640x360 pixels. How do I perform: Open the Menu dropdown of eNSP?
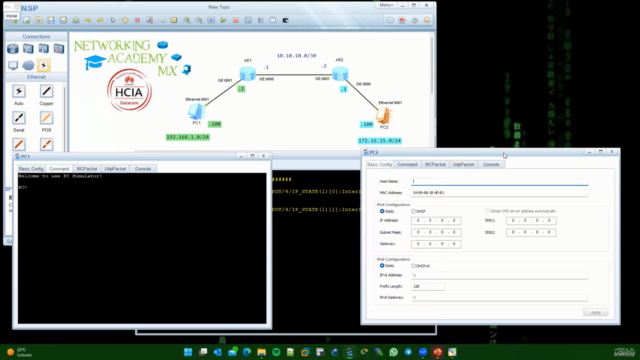point(386,5)
